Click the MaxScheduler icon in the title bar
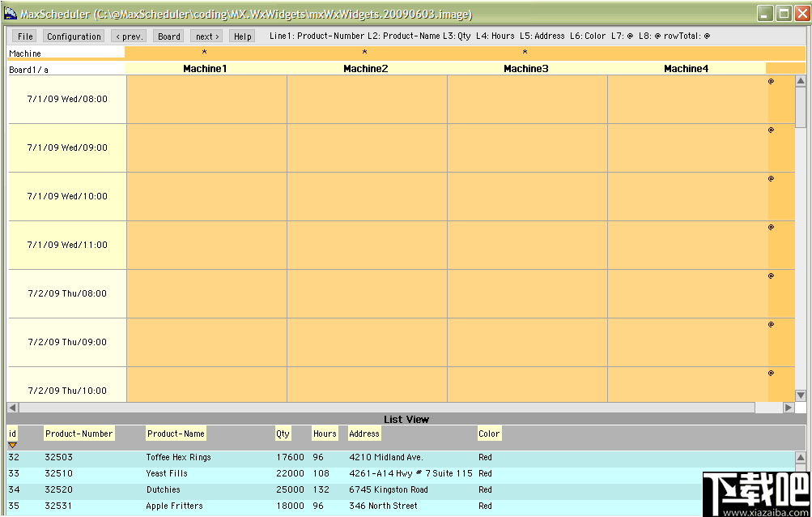812x517 pixels. coord(11,12)
